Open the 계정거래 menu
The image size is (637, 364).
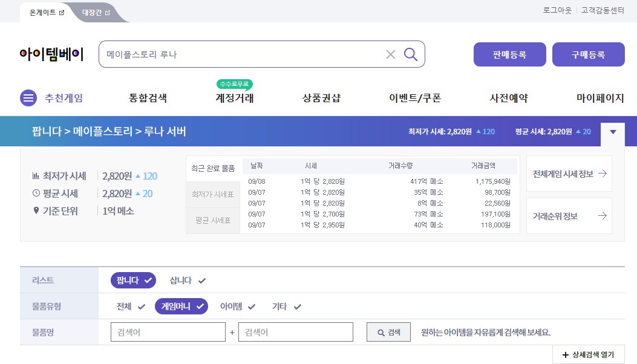coord(234,98)
